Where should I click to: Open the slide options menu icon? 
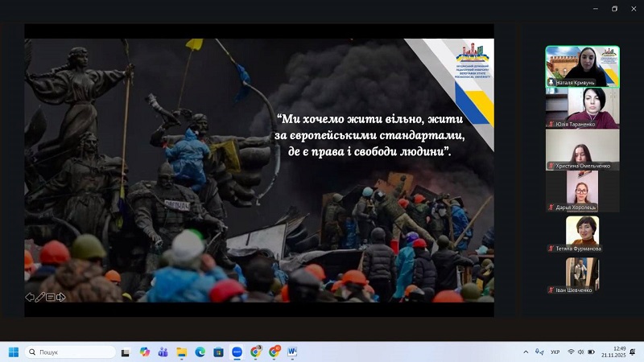51,297
